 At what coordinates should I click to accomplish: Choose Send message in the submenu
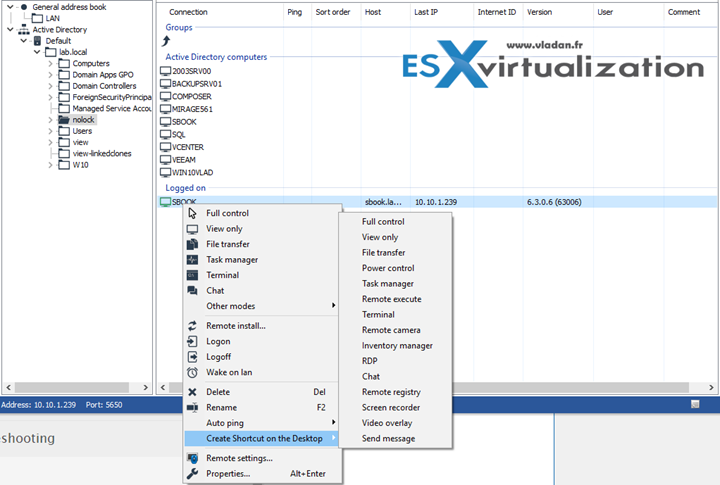pos(388,439)
